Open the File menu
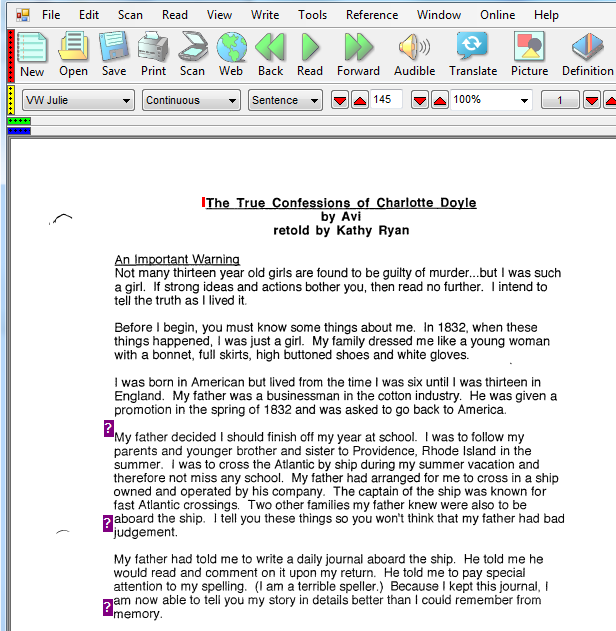This screenshot has width=616, height=631. [x=51, y=15]
